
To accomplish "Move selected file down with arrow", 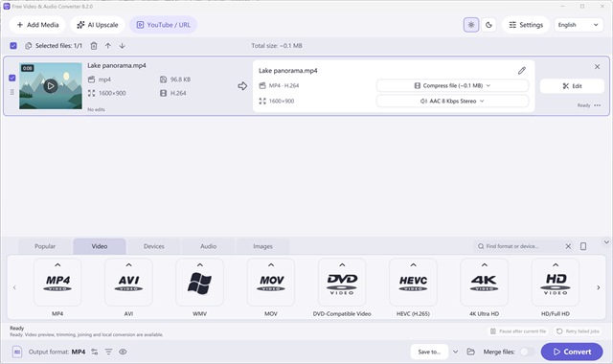I will (x=122, y=46).
